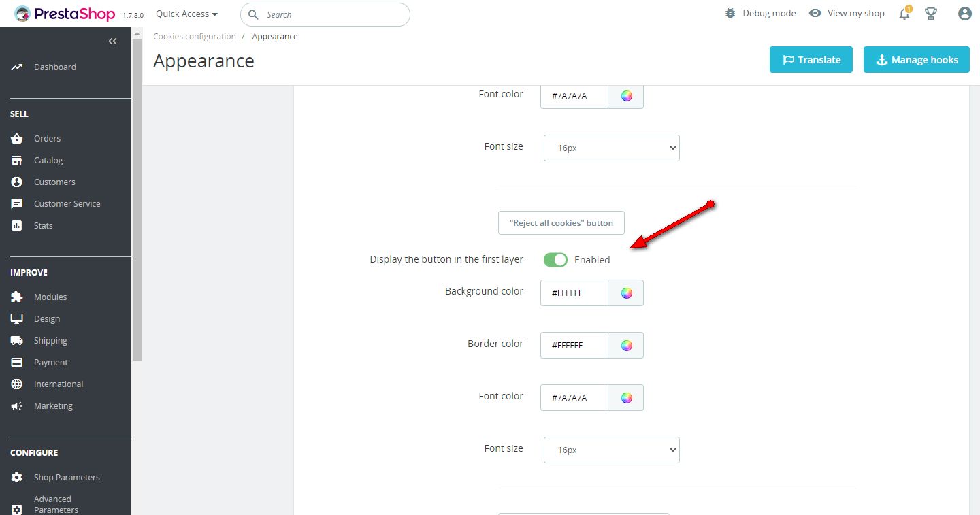Click the Orders basket icon in sidebar
The height and width of the screenshot is (515, 980).
(x=17, y=139)
